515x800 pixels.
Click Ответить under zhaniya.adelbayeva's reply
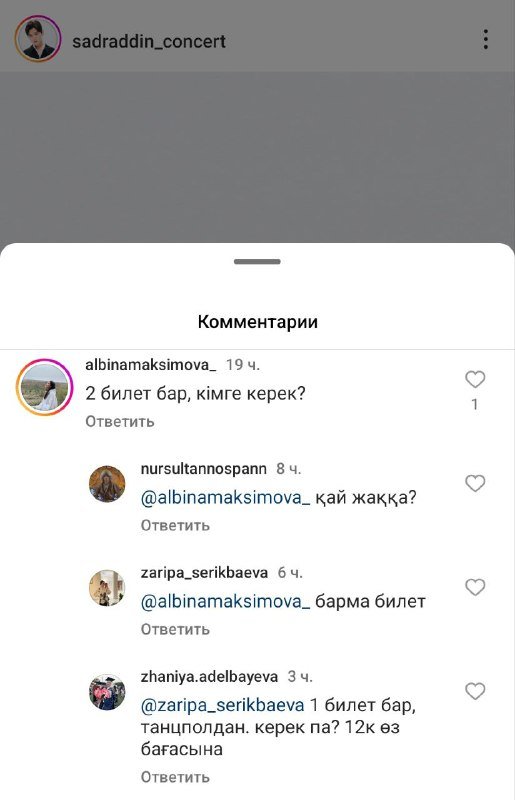click(x=175, y=778)
